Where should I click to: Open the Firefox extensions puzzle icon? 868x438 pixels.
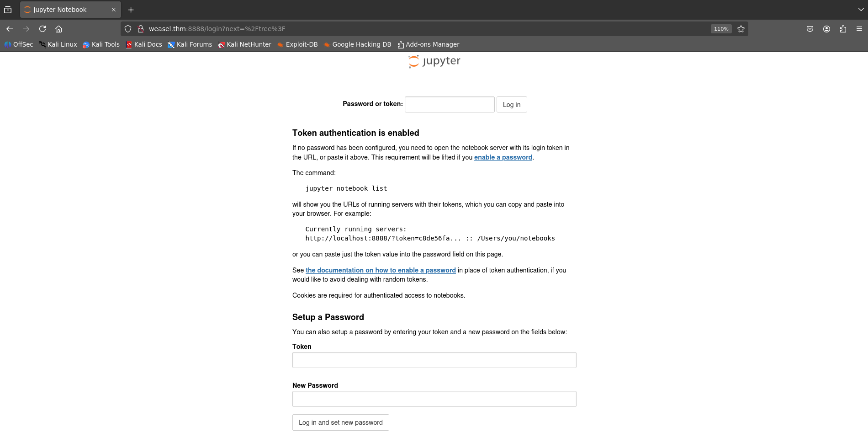pyautogui.click(x=843, y=29)
